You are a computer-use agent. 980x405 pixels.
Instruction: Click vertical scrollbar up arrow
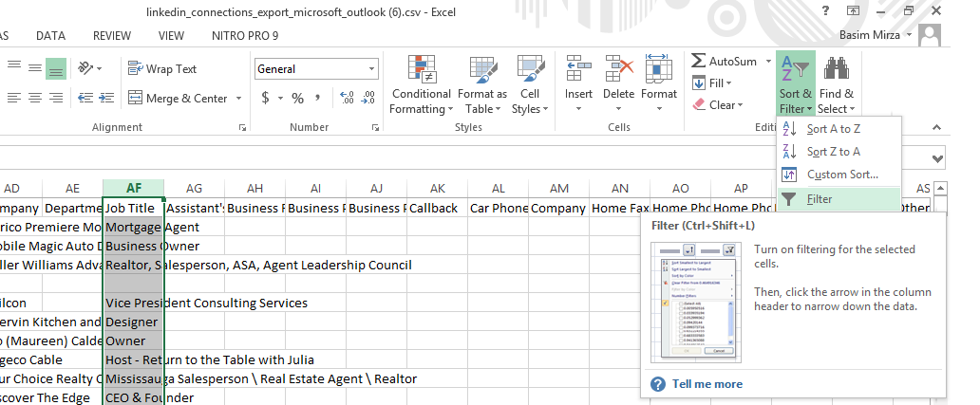pos(941,188)
